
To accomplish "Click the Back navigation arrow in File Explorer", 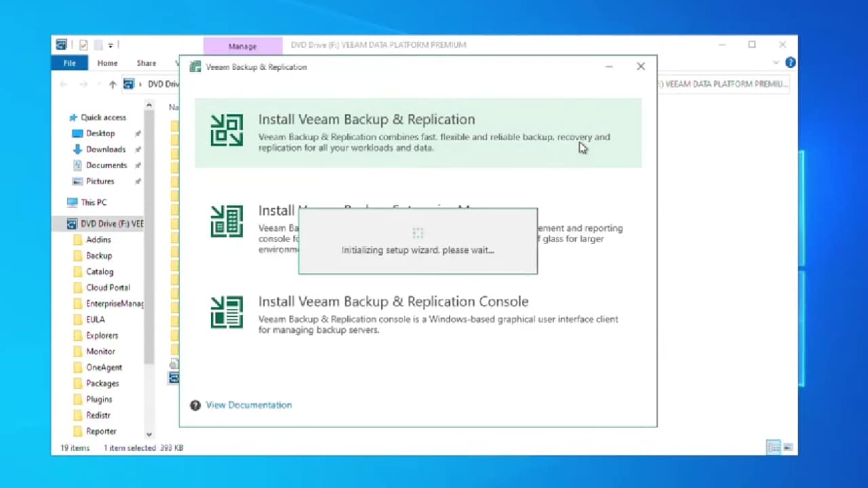I will pos(64,84).
